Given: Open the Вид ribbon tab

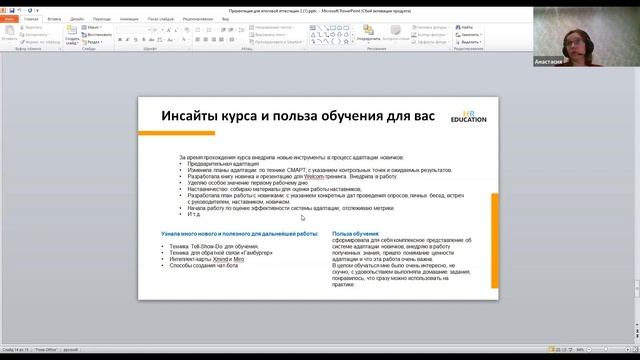Looking at the screenshot, I should tap(225, 19).
